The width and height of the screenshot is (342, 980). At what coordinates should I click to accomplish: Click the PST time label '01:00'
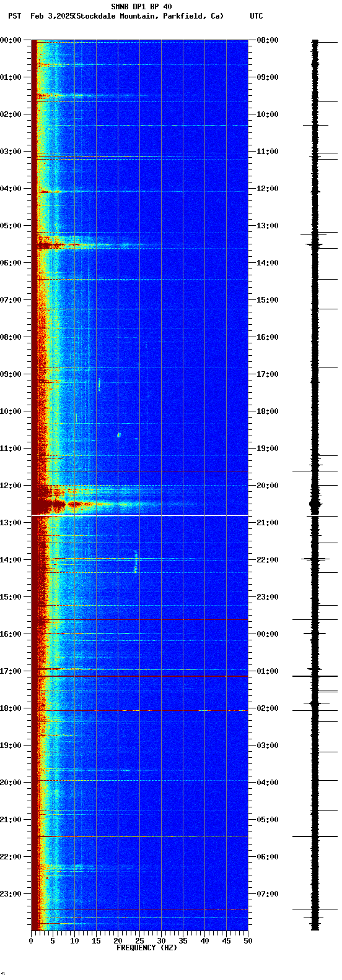tap(11, 77)
